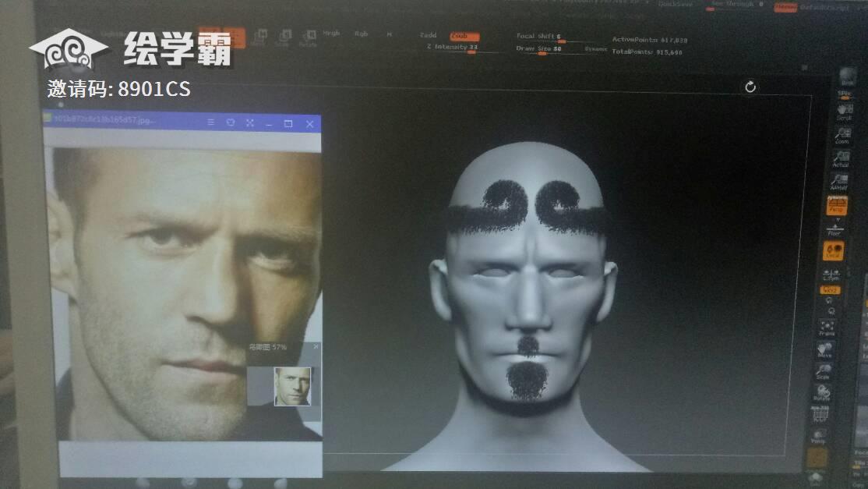Click the DefaultZScript button

825,8
